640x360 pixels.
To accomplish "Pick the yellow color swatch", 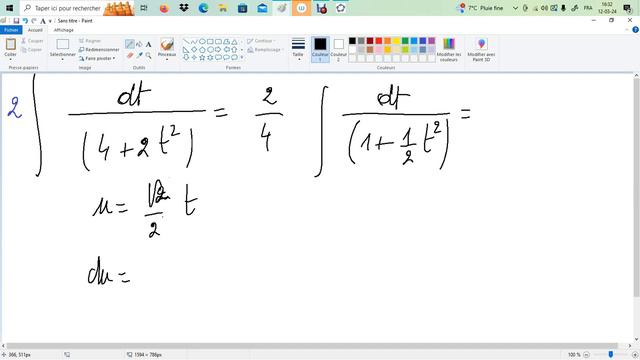I will click(396, 40).
